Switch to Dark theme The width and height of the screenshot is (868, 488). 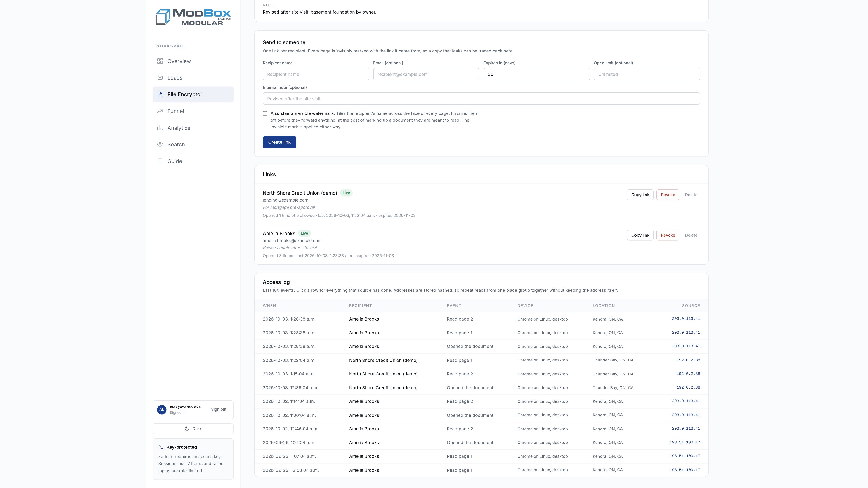(193, 429)
